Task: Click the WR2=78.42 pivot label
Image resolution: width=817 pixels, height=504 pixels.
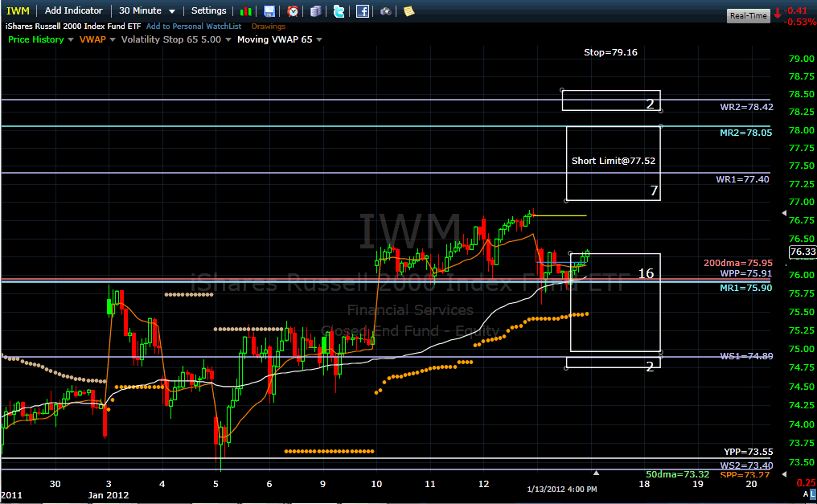Action: [747, 107]
